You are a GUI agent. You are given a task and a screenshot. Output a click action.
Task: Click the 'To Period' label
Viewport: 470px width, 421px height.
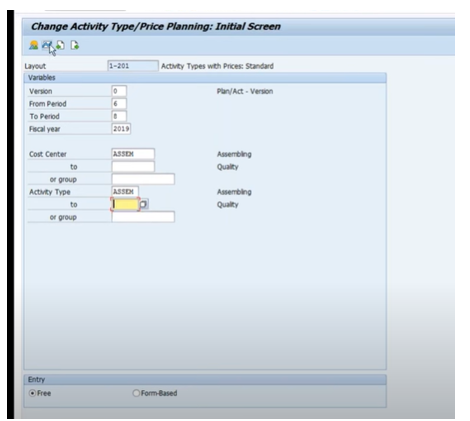(x=44, y=116)
